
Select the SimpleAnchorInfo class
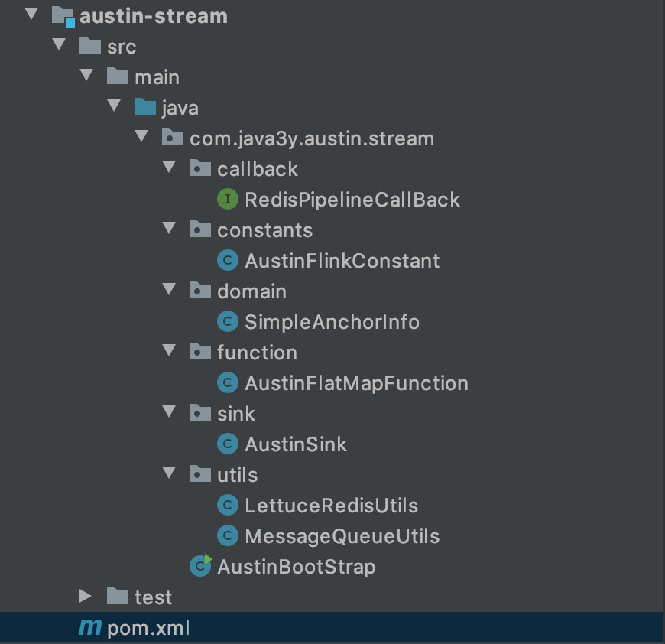pyautogui.click(x=332, y=322)
